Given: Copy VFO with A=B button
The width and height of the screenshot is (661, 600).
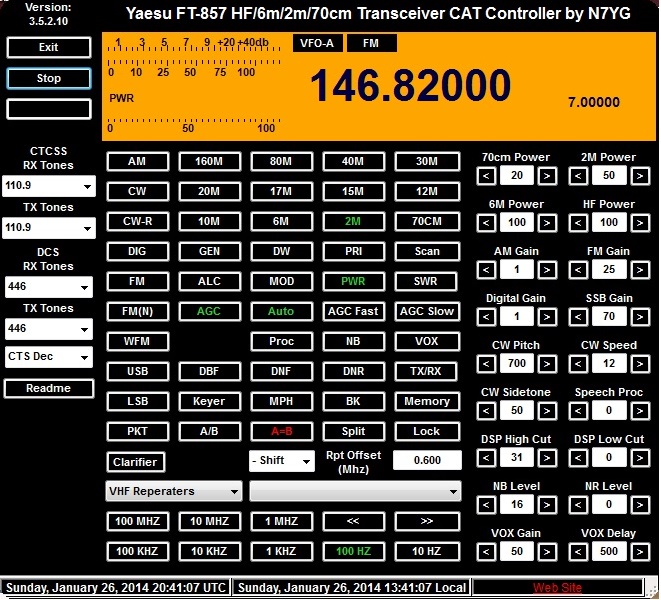Looking at the screenshot, I should 281,431.
